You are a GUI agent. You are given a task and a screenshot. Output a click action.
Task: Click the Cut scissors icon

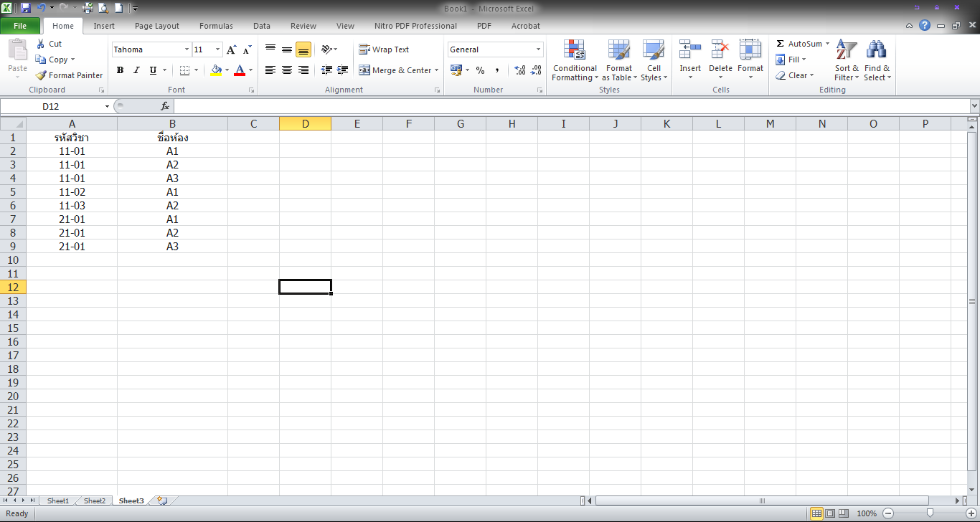tap(41, 44)
